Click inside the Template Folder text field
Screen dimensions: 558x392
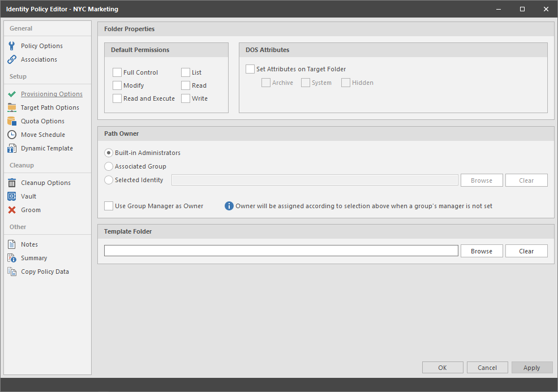coord(281,251)
